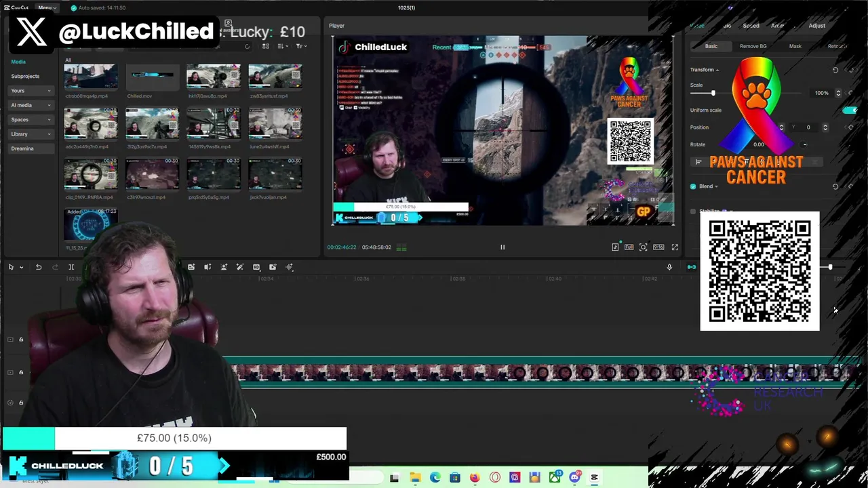Image resolution: width=868 pixels, height=488 pixels.
Task: Undo the last edit in timeline toolbar
Action: click(39, 267)
